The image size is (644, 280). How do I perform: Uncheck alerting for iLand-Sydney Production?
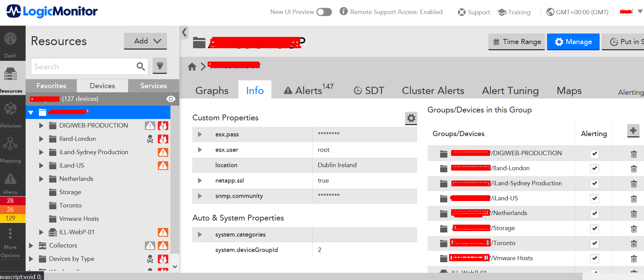tap(594, 184)
